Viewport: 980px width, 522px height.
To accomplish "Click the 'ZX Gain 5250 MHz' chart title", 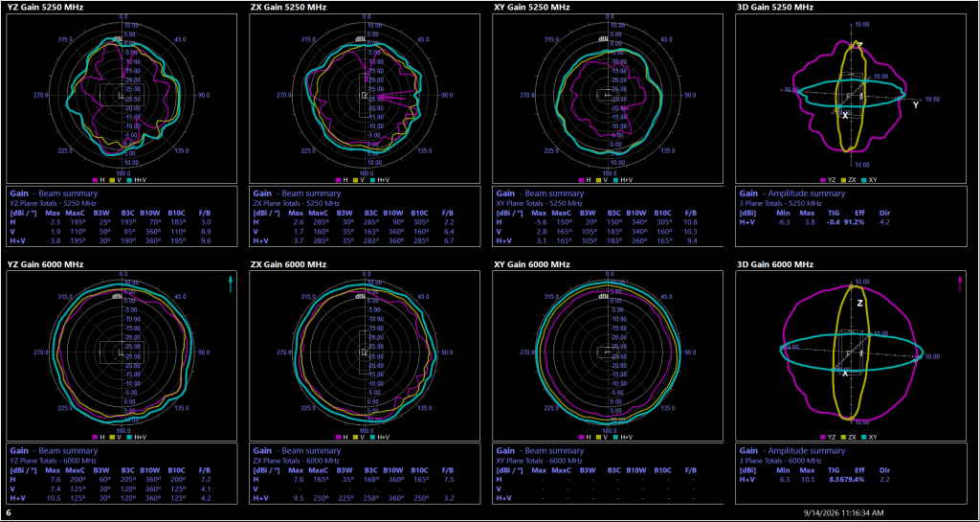I will tap(288, 7).
